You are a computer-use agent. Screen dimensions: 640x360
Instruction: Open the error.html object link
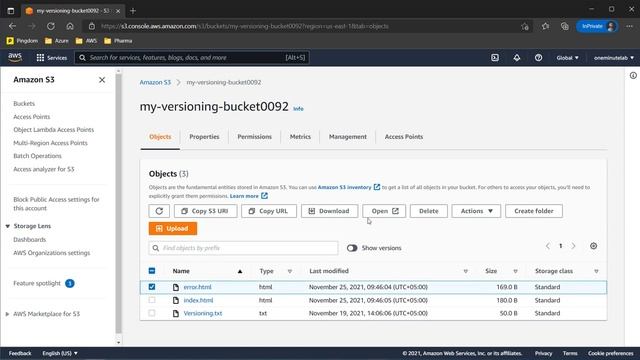(x=198, y=287)
